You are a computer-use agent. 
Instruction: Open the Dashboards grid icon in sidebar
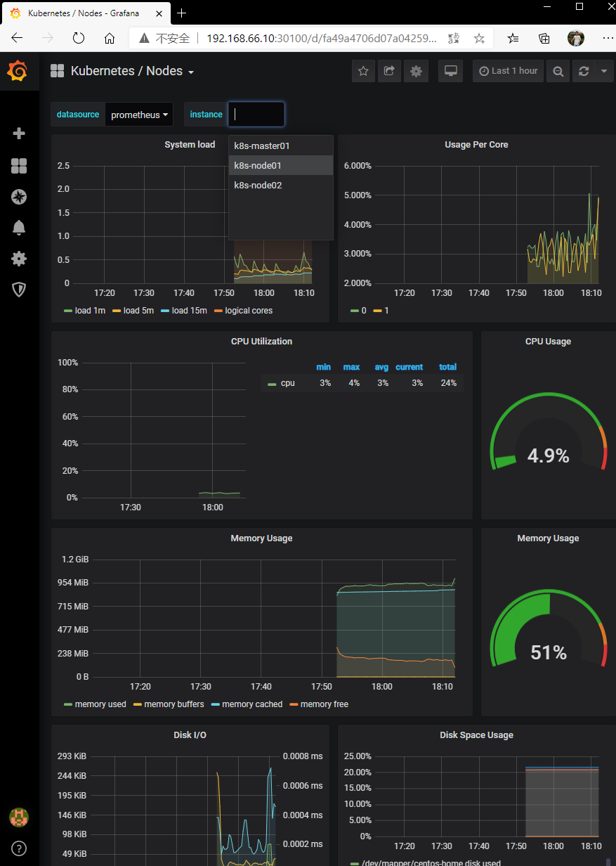19,166
